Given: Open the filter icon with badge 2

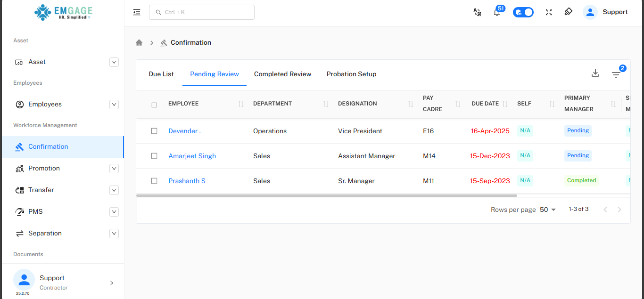Looking at the screenshot, I should coord(616,74).
